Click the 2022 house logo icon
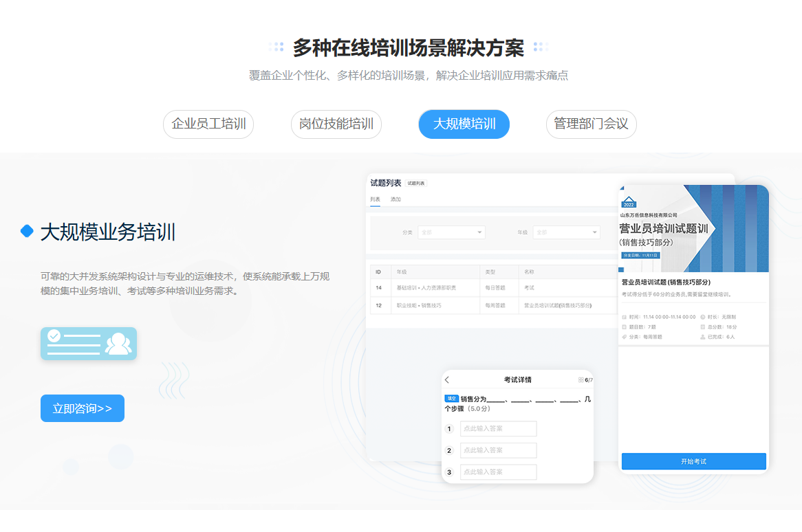The height and width of the screenshot is (532, 802). (629, 202)
